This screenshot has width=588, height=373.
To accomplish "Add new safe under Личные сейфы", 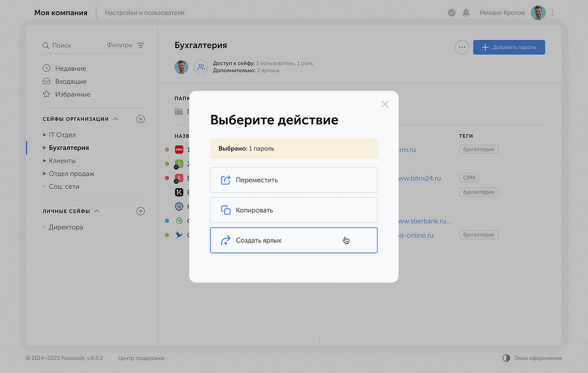I will [x=141, y=211].
